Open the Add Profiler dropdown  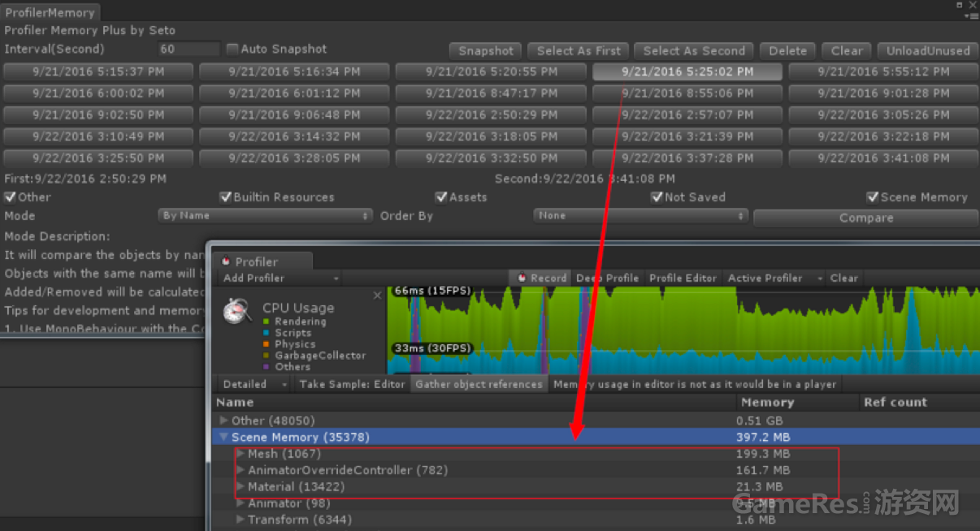click(280, 278)
